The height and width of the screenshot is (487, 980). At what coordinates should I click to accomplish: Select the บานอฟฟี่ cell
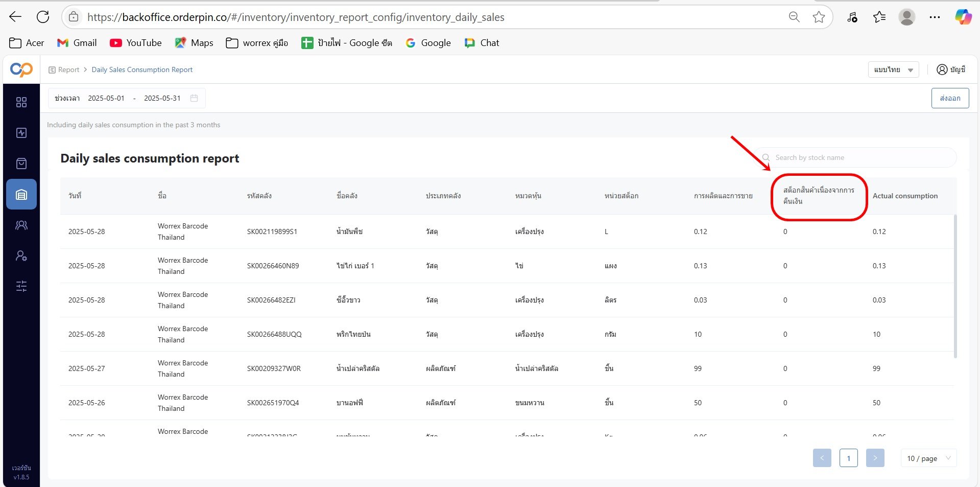click(349, 403)
